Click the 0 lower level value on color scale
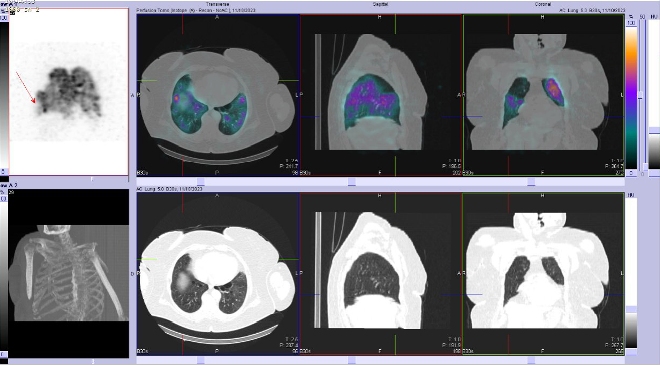660x365 pixels. point(631,173)
